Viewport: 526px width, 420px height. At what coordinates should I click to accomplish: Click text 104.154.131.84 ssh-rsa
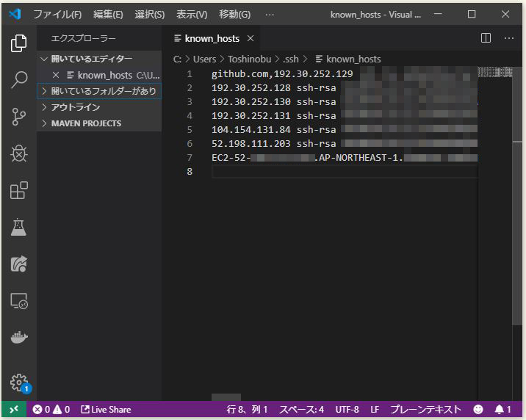coord(273,130)
